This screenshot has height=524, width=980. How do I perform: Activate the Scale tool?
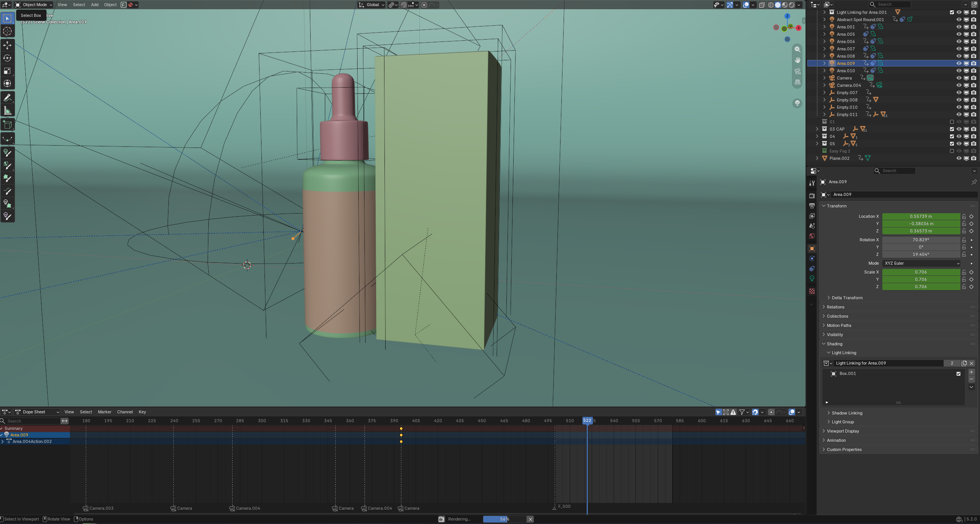7,71
